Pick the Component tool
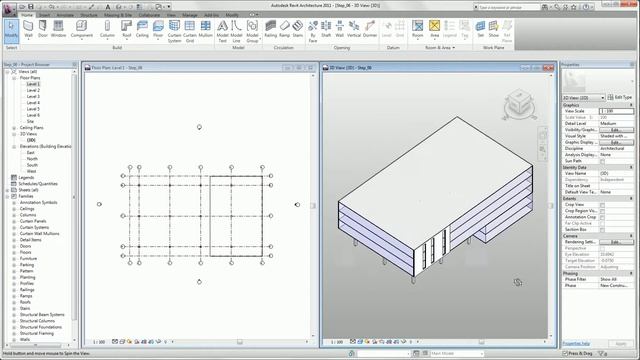The image size is (640, 360). (82, 30)
